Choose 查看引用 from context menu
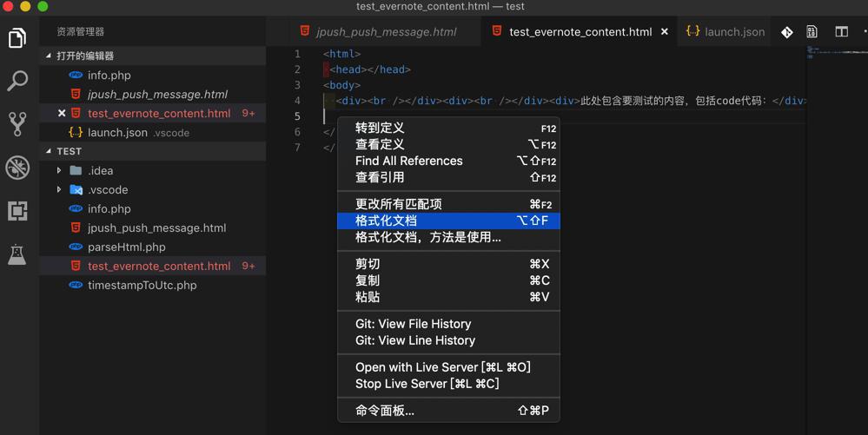The height and width of the screenshot is (435, 868). 448,178
